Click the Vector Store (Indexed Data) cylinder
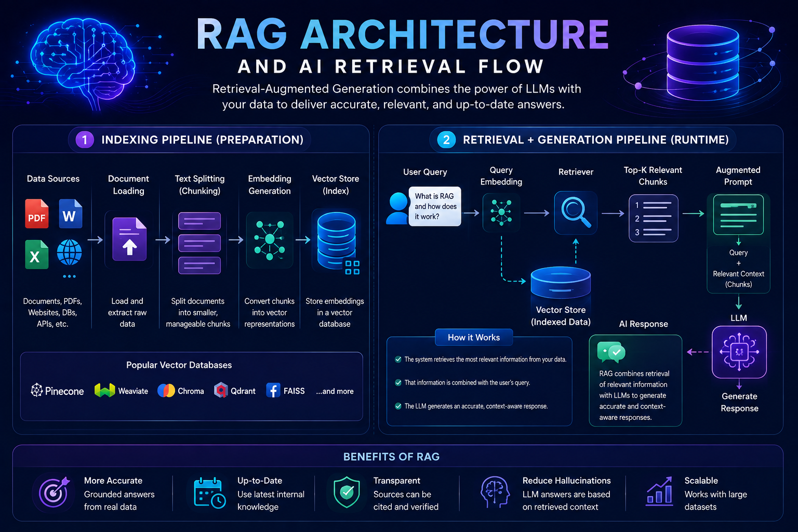This screenshot has width=798, height=532. [561, 284]
